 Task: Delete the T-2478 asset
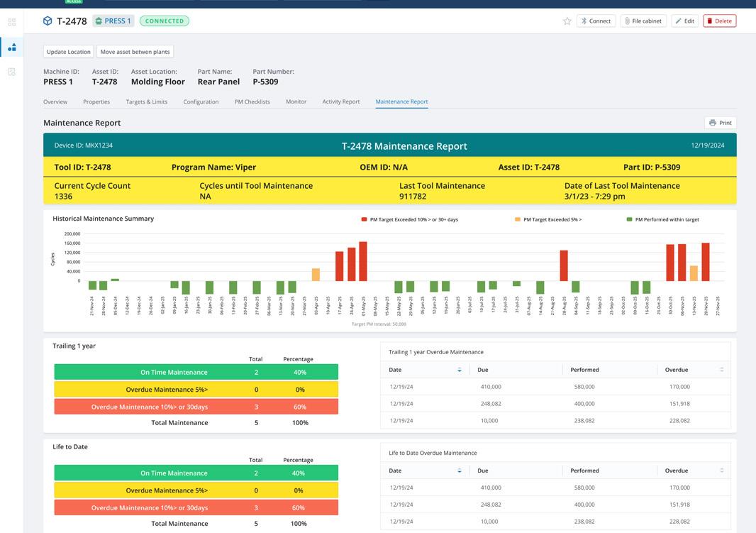click(x=719, y=21)
